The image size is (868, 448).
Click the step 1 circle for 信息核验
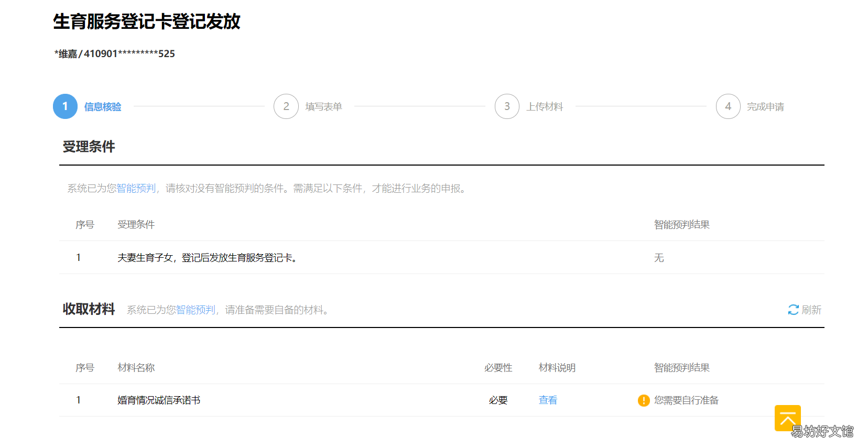[65, 106]
